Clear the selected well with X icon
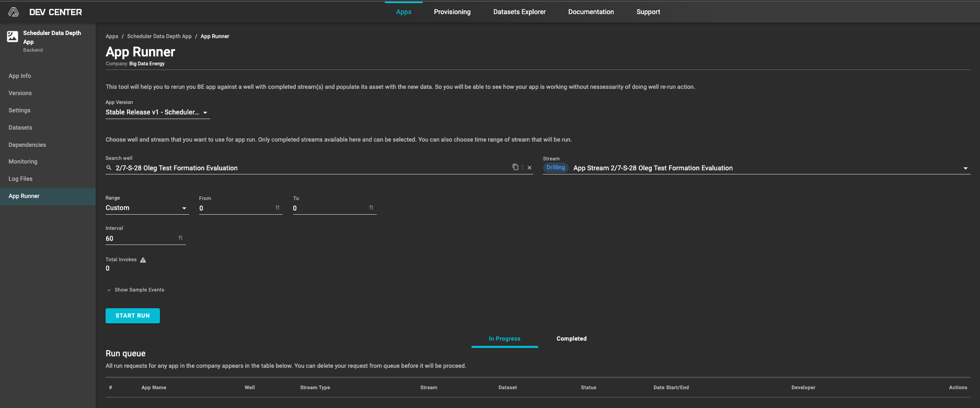 [529, 168]
